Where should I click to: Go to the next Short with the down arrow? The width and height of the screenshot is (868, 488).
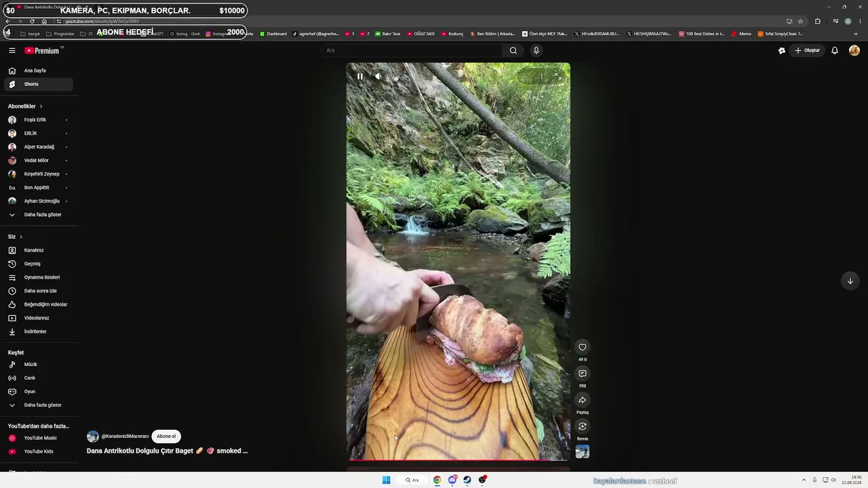(x=850, y=281)
